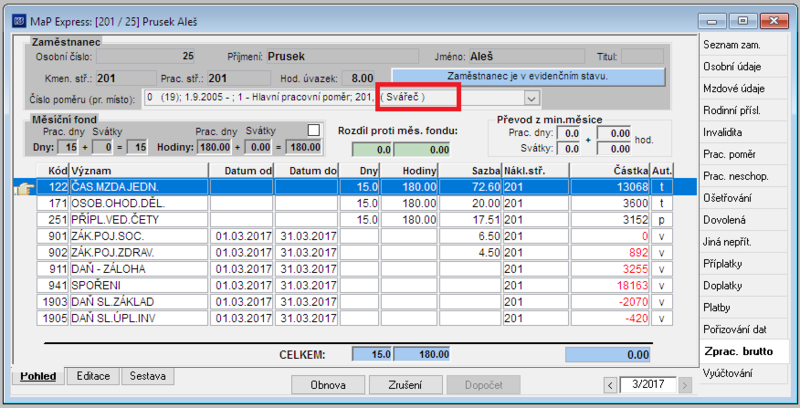Click Sazba cell 72.60
The width and height of the screenshot is (800, 408).
click(x=470, y=187)
